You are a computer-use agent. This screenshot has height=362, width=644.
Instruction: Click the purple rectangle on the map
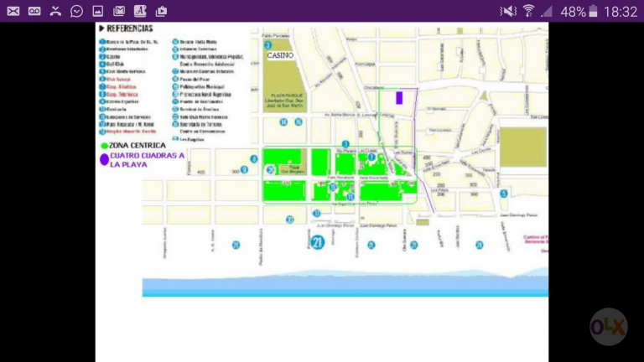[399, 98]
